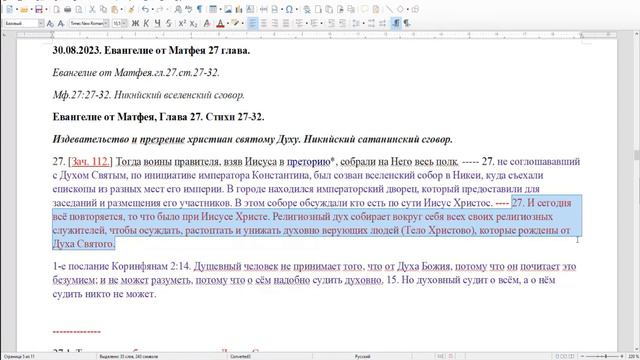Click the word count in status bar

click(129, 356)
